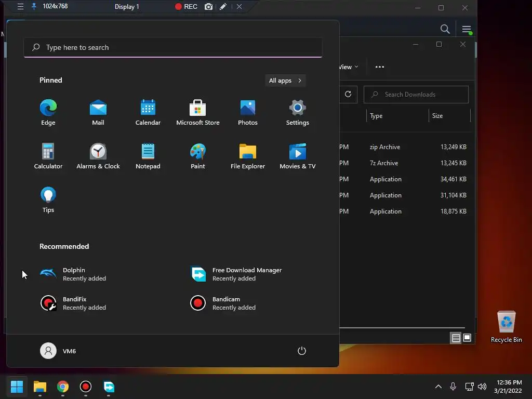Focus the Start menu search box
Viewport: 532px width, 399px height.
173,47
